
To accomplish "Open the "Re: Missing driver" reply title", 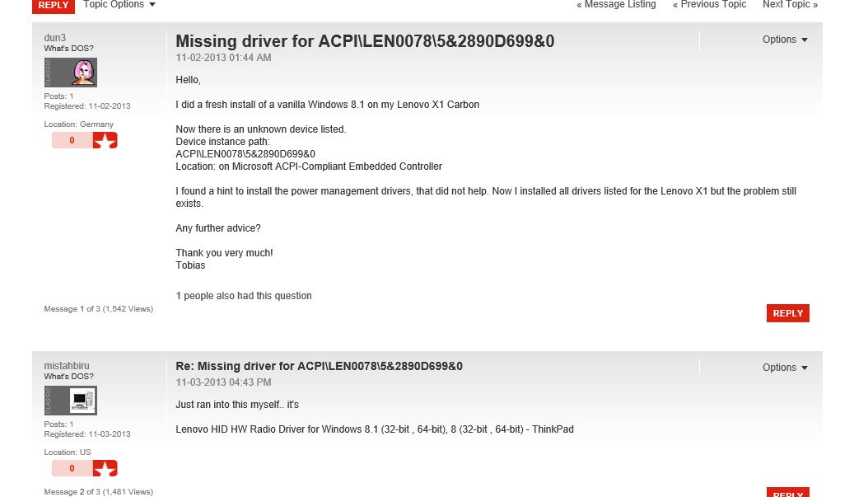I will click(319, 367).
